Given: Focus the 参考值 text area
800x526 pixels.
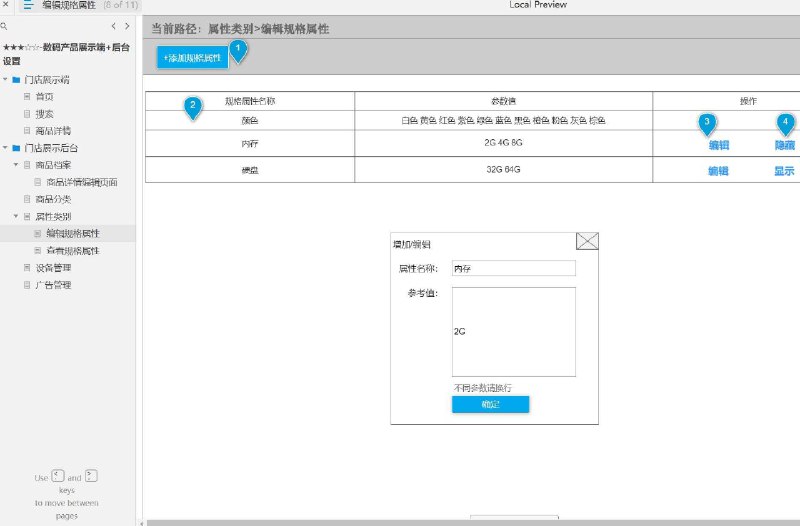Looking at the screenshot, I should (x=514, y=332).
